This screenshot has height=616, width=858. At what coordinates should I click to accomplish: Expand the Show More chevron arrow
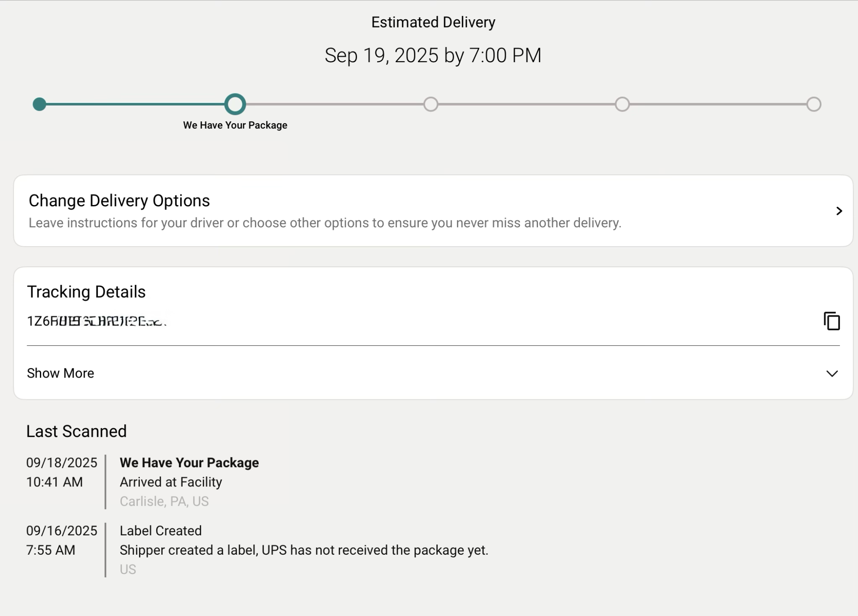tap(832, 374)
